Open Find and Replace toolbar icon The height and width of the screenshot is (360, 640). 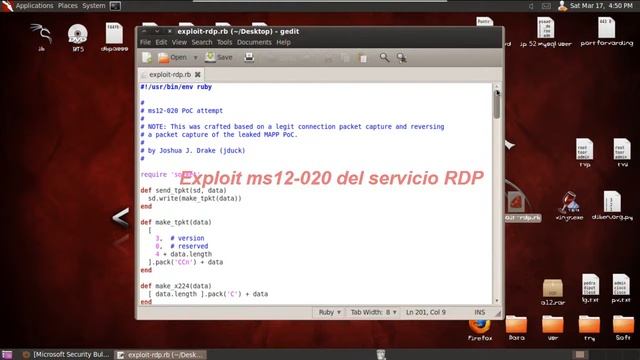click(402, 58)
